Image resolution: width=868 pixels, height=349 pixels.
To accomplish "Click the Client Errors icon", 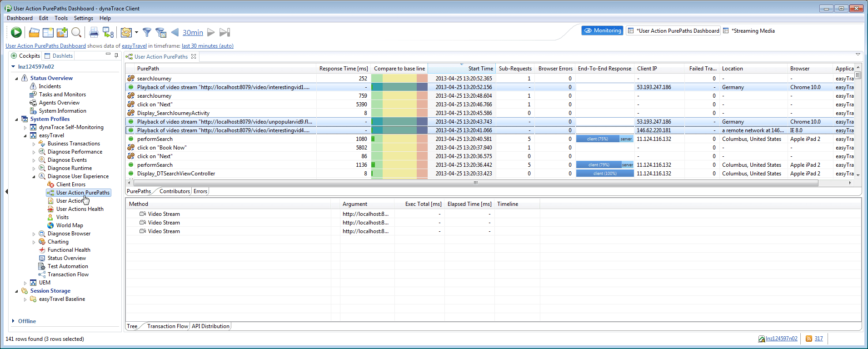I will click(50, 184).
